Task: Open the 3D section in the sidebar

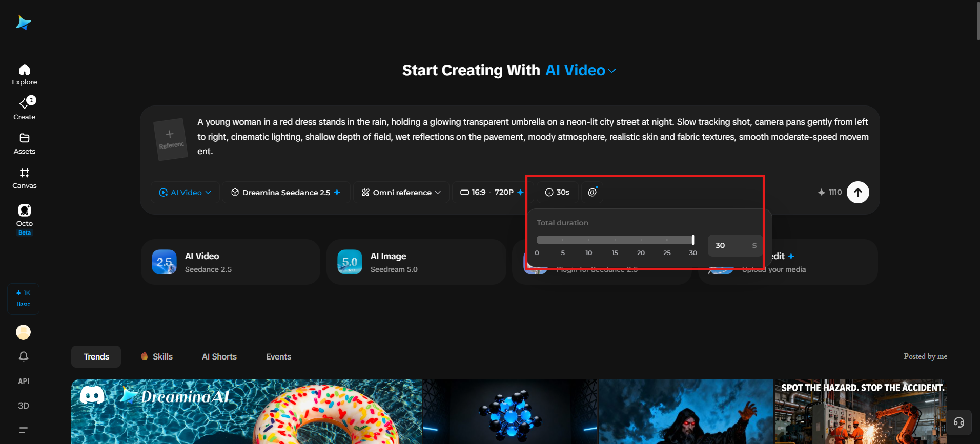Action: coord(24,406)
